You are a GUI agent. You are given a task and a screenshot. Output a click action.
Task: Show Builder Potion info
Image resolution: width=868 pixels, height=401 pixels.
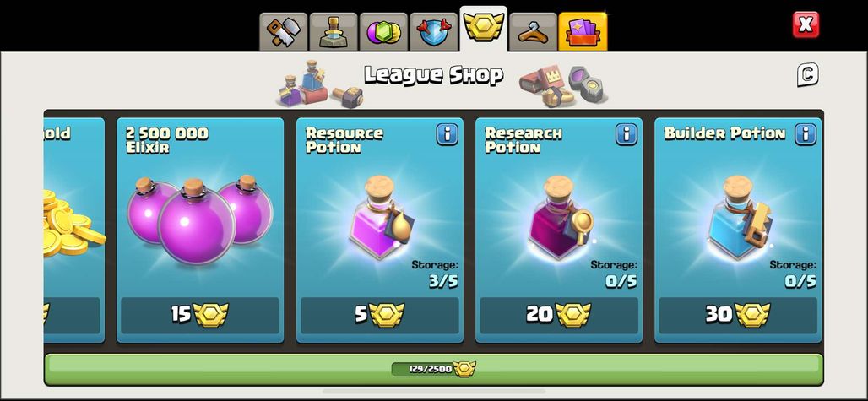click(806, 134)
